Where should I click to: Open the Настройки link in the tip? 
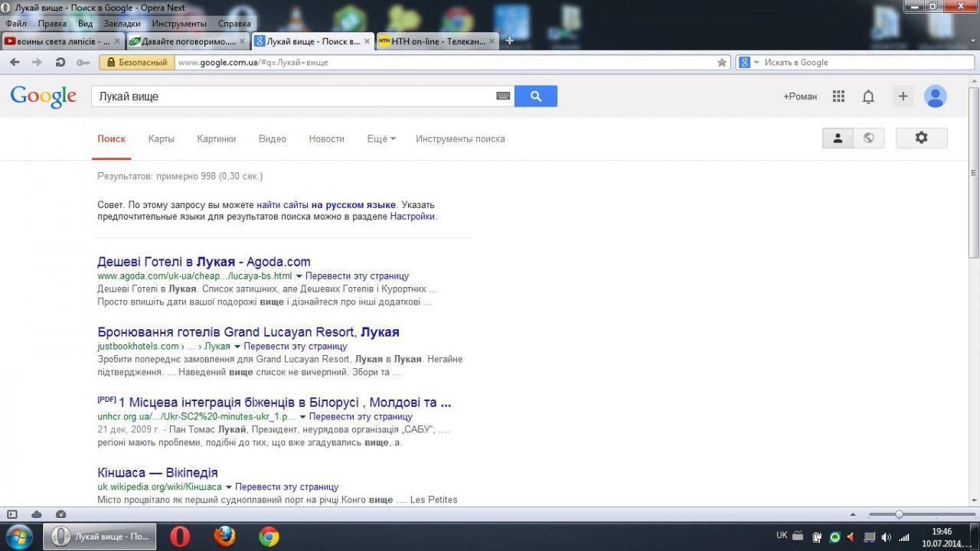tap(412, 217)
